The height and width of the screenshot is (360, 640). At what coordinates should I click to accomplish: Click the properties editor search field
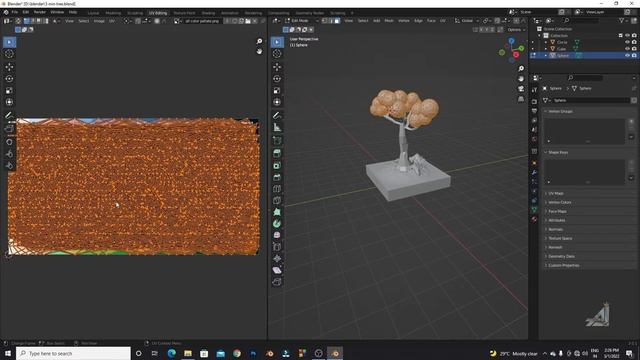coord(586,78)
